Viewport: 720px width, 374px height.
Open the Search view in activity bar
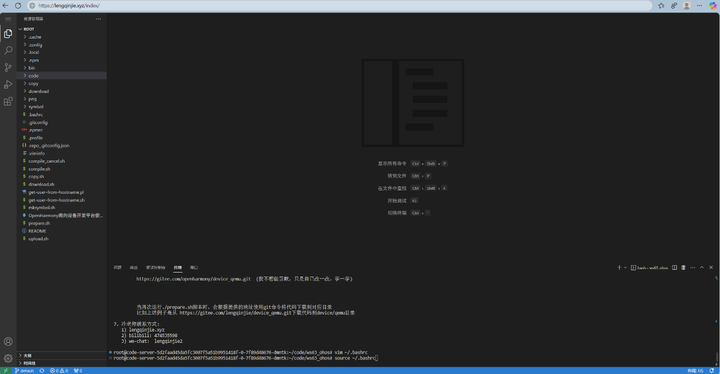coord(8,51)
